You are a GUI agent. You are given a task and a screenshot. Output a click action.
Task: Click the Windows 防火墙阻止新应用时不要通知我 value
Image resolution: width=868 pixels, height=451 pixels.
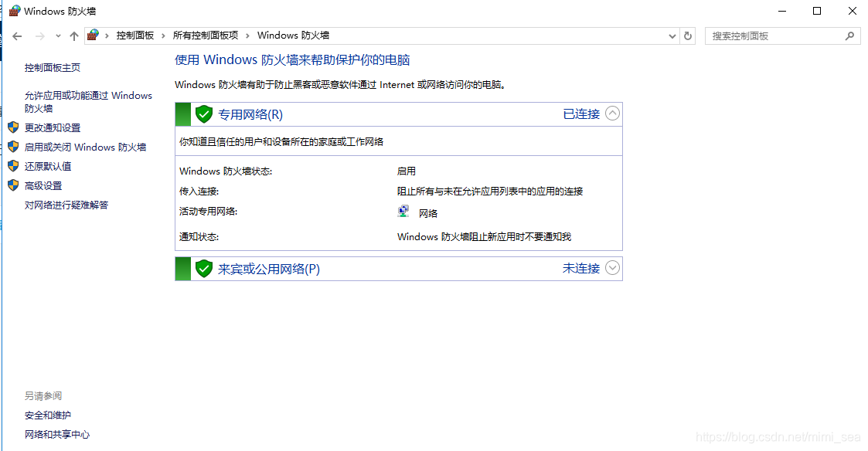[485, 237]
